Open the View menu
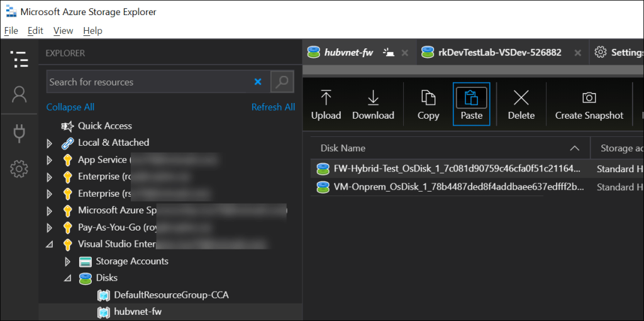The height and width of the screenshot is (321, 644). point(63,31)
